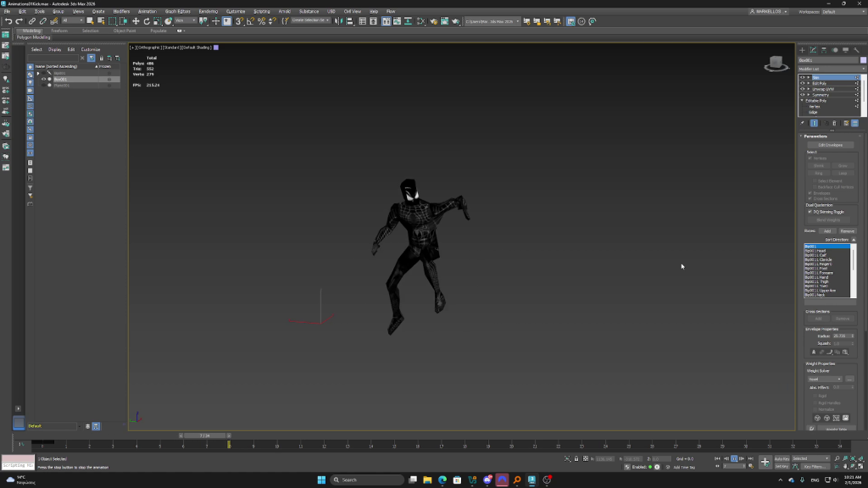Open the Rendering menu
This screenshot has height=488, width=868.
click(209, 11)
